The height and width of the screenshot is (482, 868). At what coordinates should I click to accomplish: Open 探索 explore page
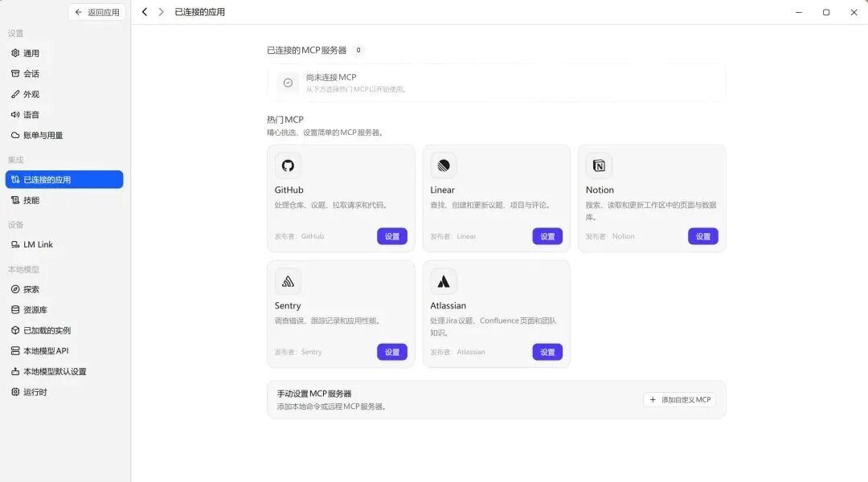coord(64,289)
